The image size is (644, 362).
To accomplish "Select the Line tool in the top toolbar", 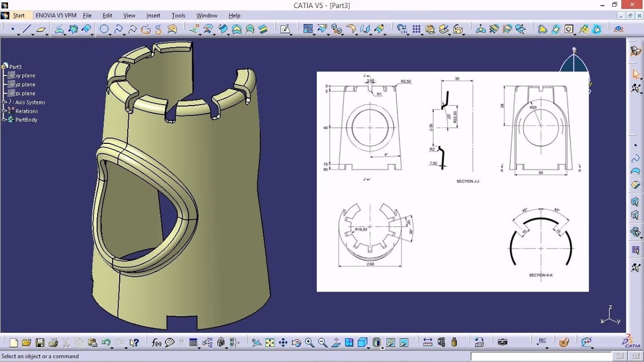I will pos(26,29).
